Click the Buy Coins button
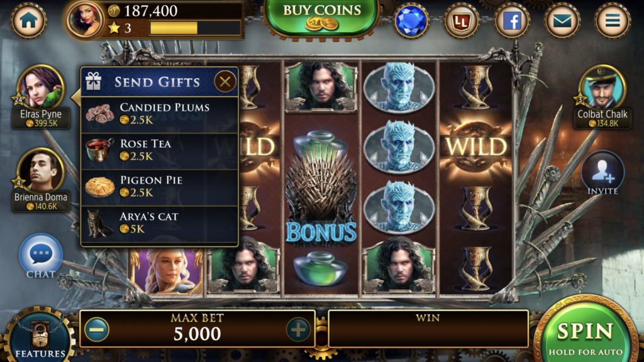Image resolution: width=644 pixels, height=362 pixels. (321, 17)
